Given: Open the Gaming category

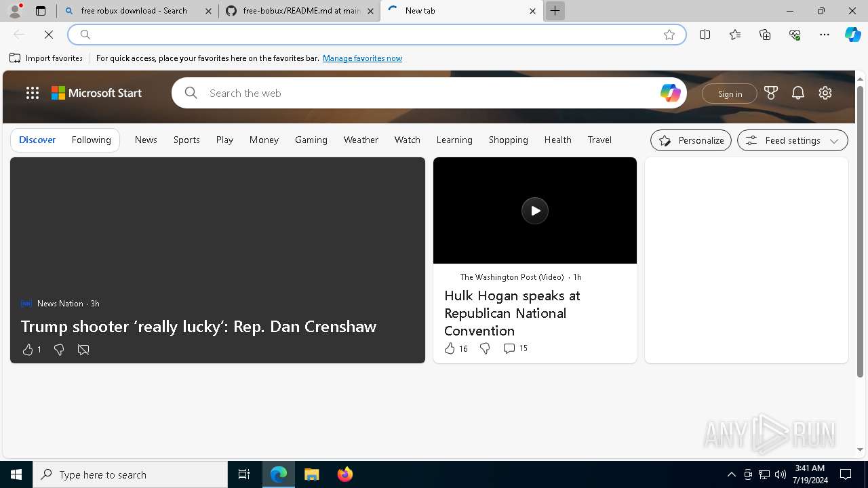Looking at the screenshot, I should (x=311, y=140).
